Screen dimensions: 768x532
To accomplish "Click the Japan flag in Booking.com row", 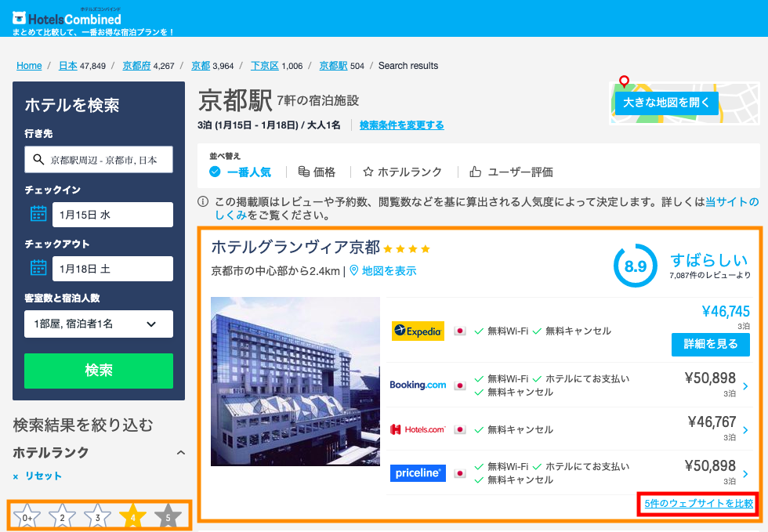I will (459, 385).
